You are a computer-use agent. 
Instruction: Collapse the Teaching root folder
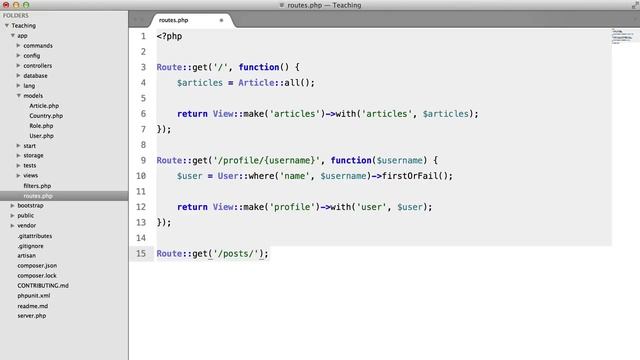pyautogui.click(x=7, y=25)
